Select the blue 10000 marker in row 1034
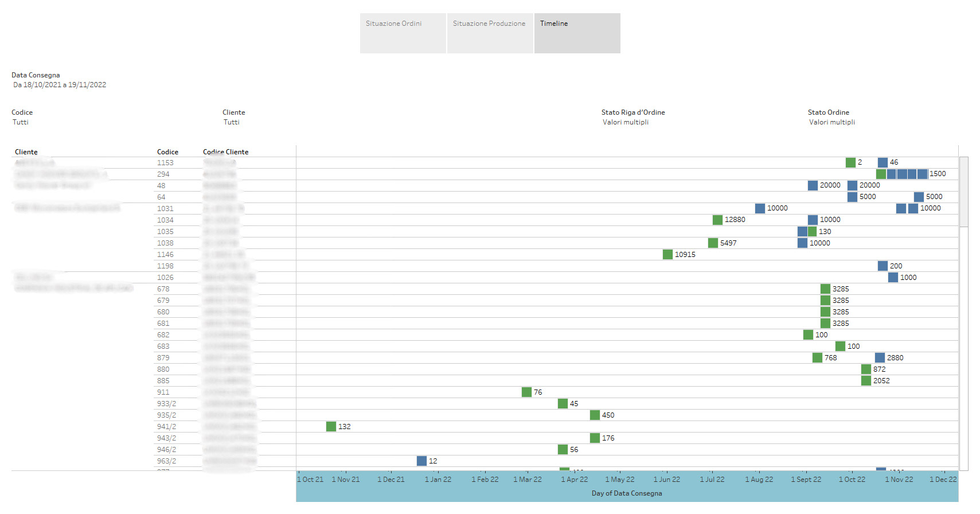 [x=813, y=220]
